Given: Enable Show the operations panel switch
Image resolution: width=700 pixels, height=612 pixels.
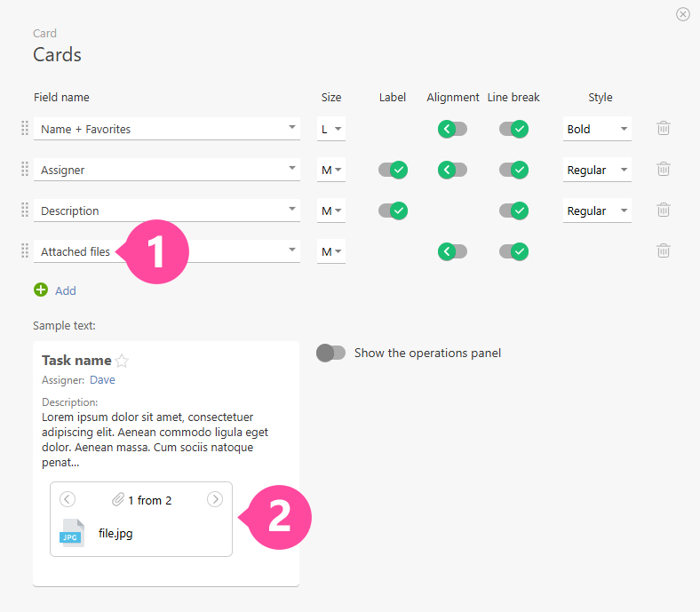Looking at the screenshot, I should (330, 353).
